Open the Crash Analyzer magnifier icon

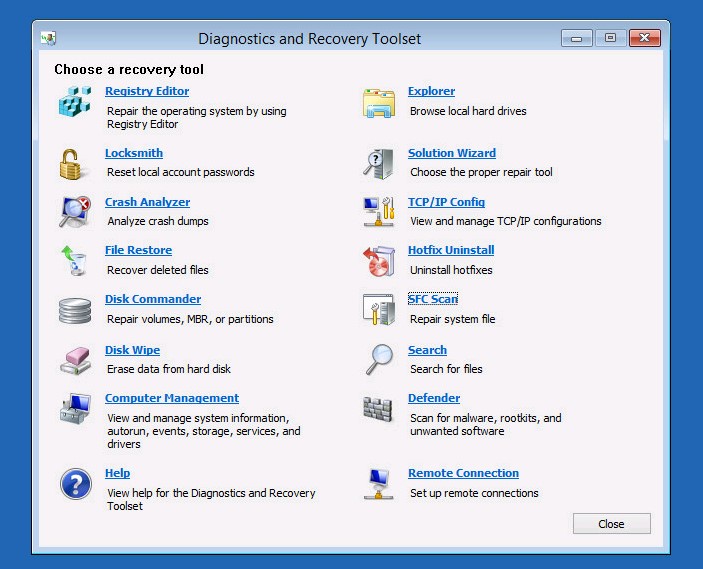coord(75,212)
